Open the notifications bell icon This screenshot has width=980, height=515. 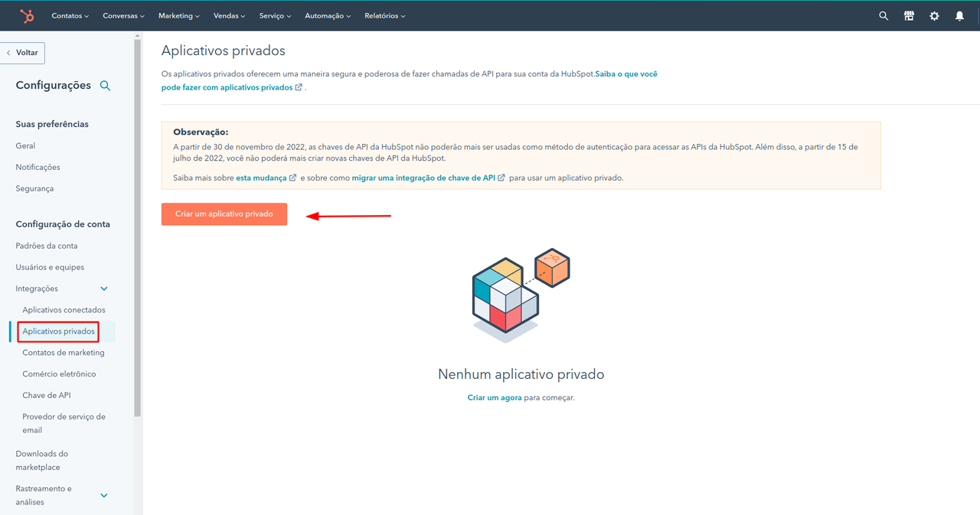(959, 15)
